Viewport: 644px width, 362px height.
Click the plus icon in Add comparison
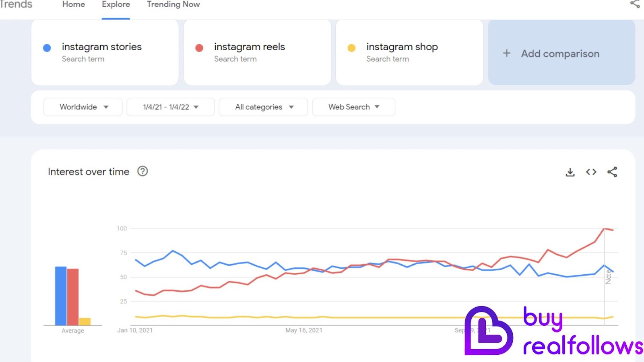coord(507,53)
